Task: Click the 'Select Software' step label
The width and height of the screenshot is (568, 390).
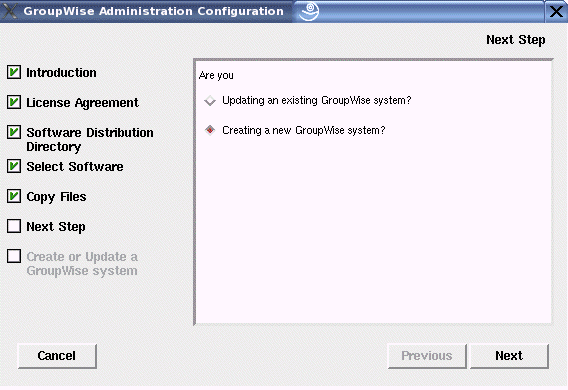Action: coord(75,167)
